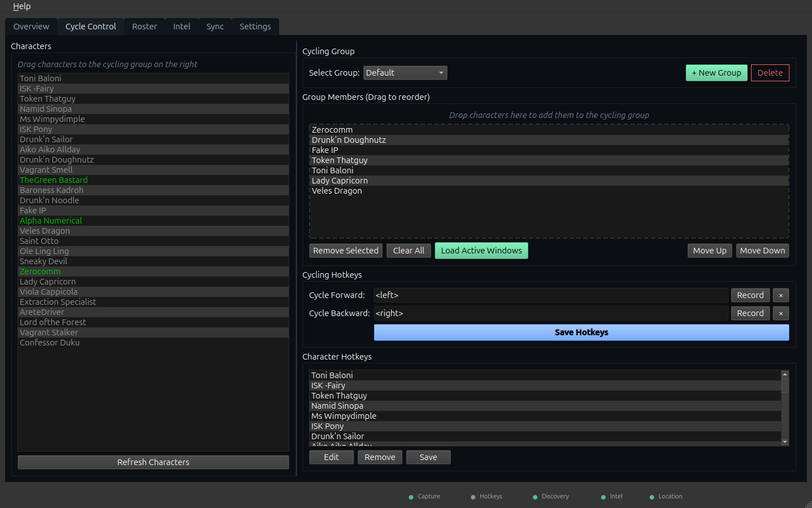The width and height of the screenshot is (812, 508).
Task: Select Drunk'n Doughnutz in Group Members
Action: click(x=549, y=140)
